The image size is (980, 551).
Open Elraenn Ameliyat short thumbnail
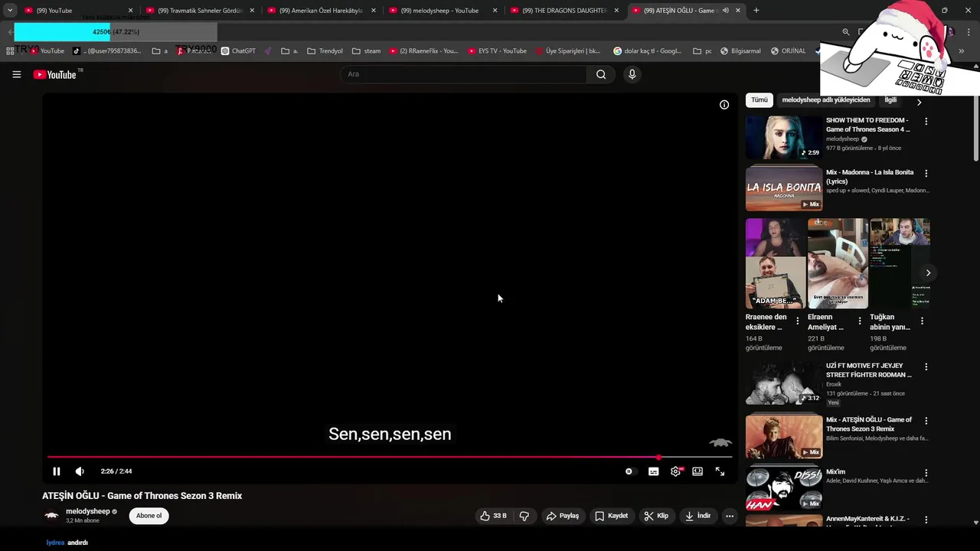tap(838, 263)
